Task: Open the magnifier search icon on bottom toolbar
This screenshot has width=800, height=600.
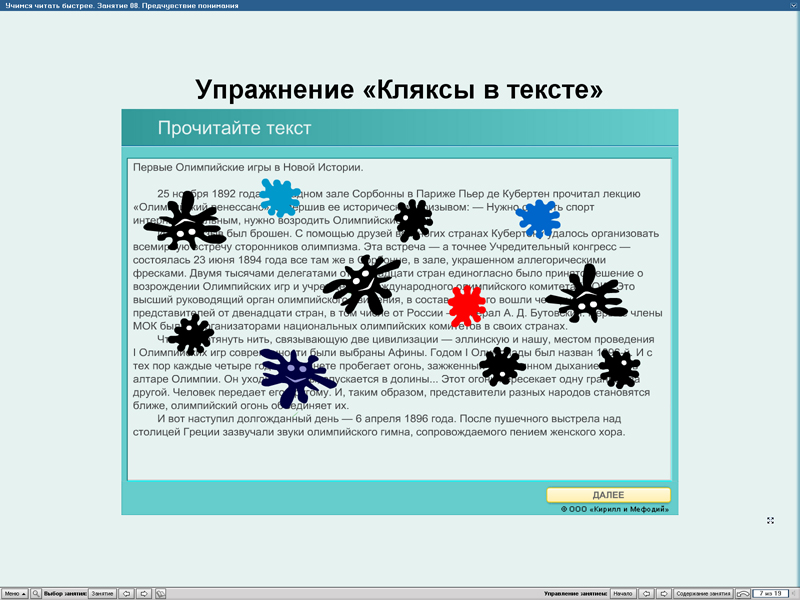Action: pyautogui.click(x=36, y=592)
